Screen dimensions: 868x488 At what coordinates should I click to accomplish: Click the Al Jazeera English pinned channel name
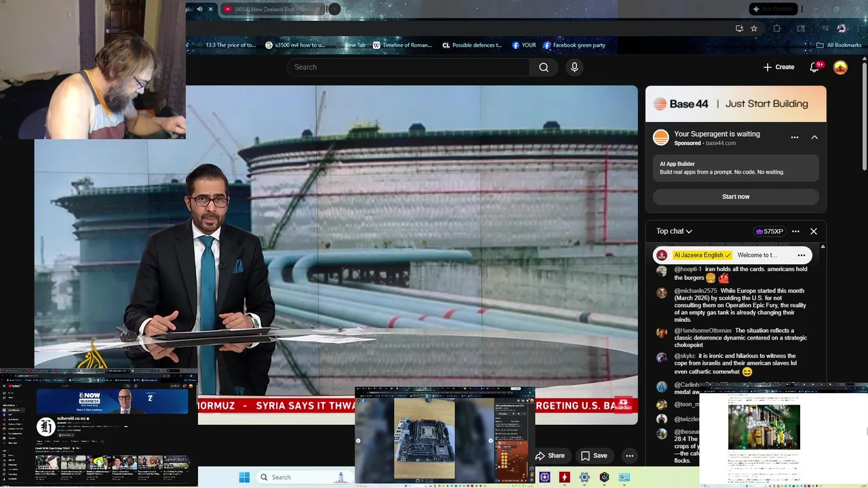coord(703,256)
